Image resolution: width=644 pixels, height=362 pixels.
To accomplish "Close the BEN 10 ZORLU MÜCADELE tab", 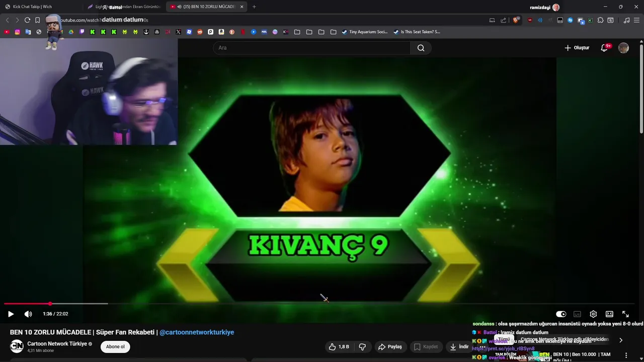I will pyautogui.click(x=242, y=7).
